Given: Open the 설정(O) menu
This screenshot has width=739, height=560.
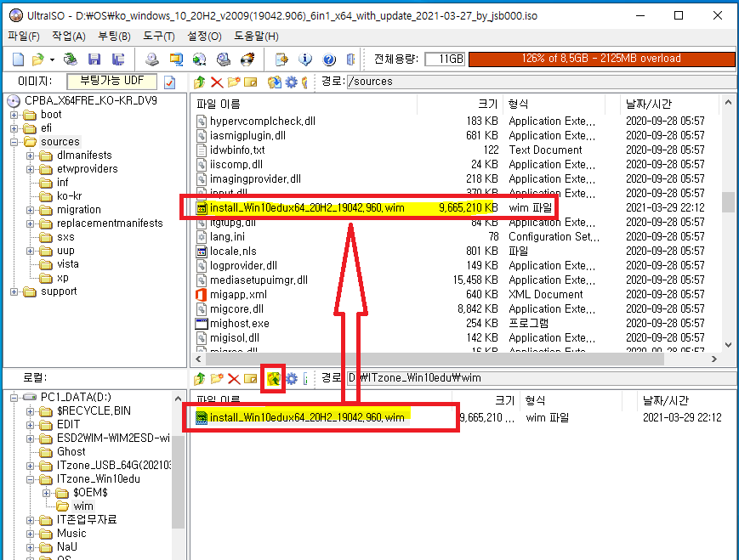Looking at the screenshot, I should click(x=204, y=37).
